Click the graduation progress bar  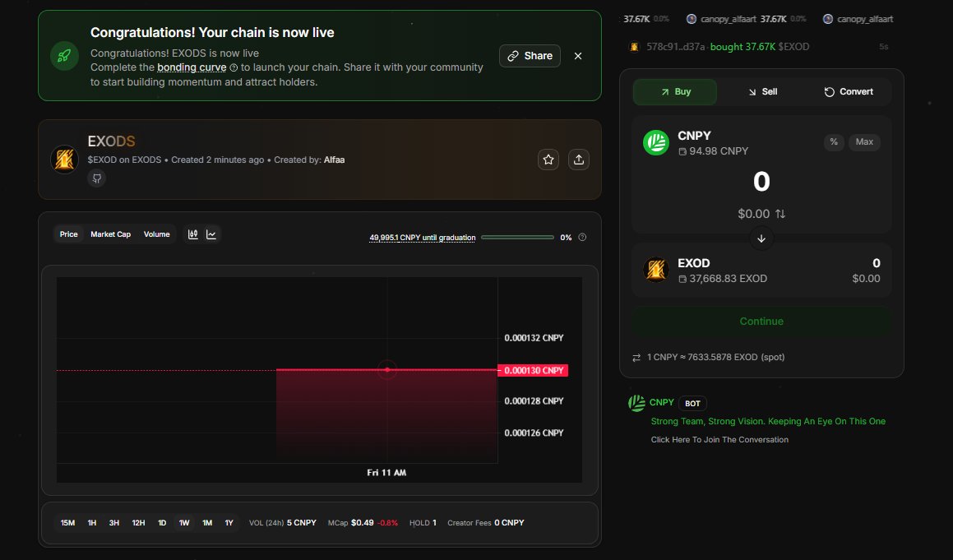(517, 237)
